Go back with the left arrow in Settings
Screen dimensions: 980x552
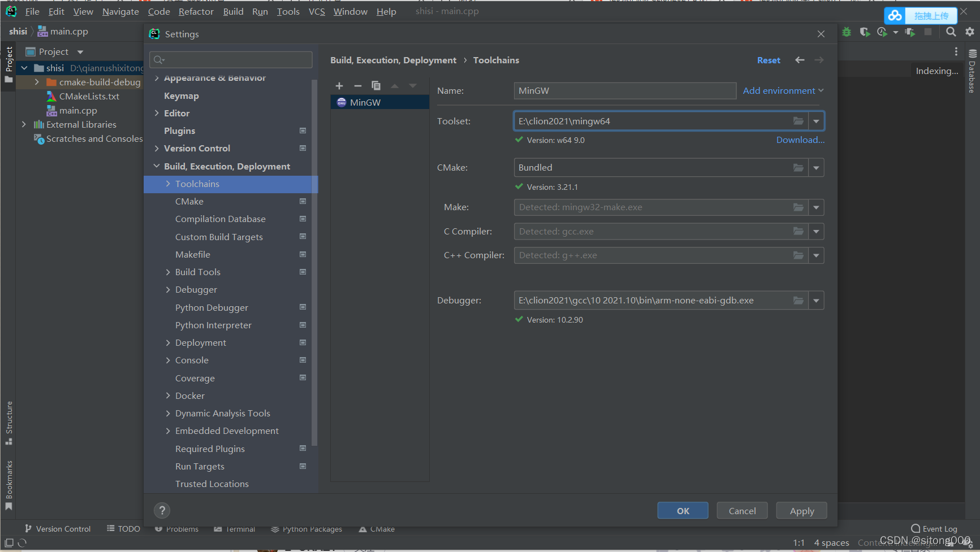[800, 60]
